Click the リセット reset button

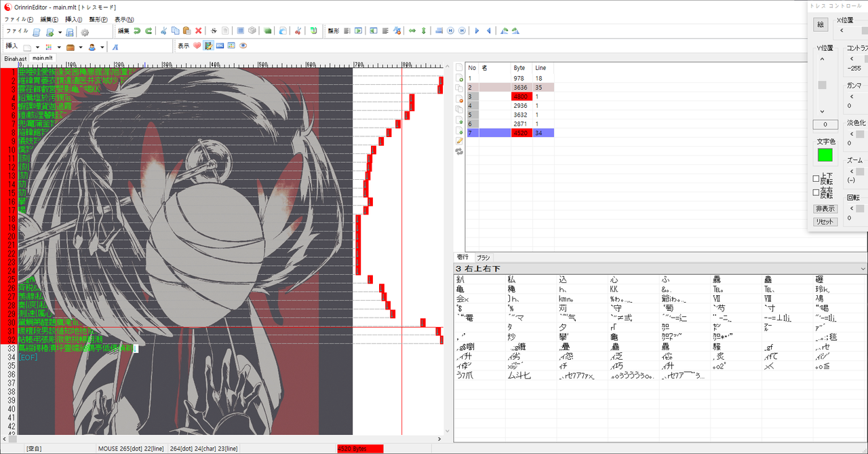click(825, 222)
